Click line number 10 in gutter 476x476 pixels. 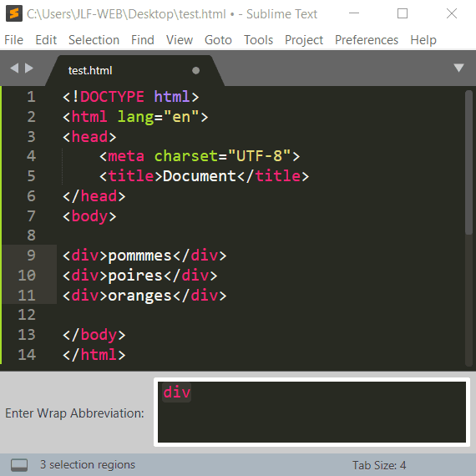click(x=27, y=276)
